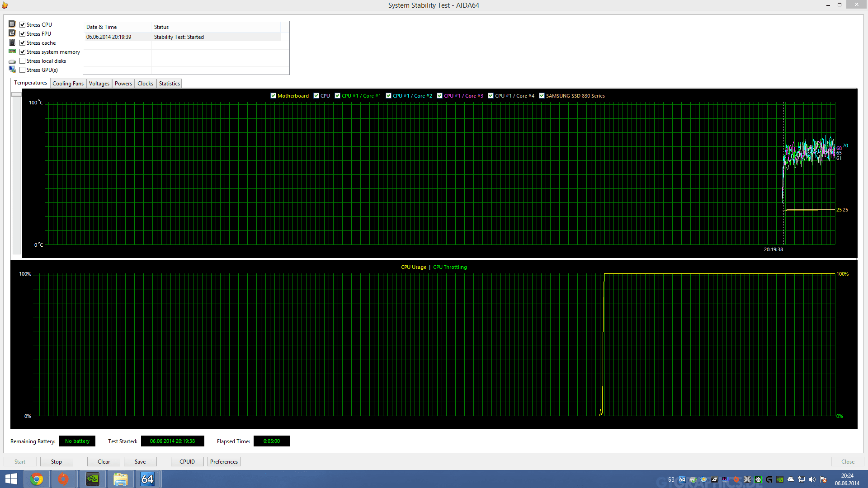Hide the Motherboard temperature graph line
This screenshot has height=488, width=868.
pyautogui.click(x=273, y=96)
